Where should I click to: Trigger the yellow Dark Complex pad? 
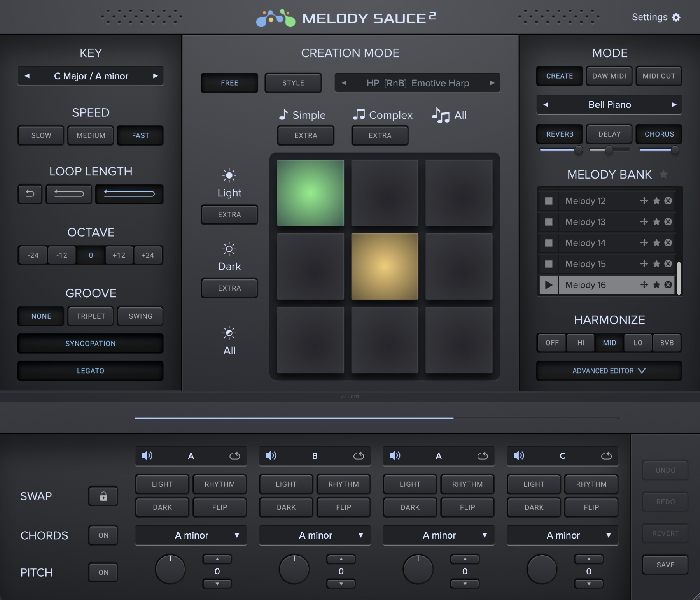coord(385,267)
